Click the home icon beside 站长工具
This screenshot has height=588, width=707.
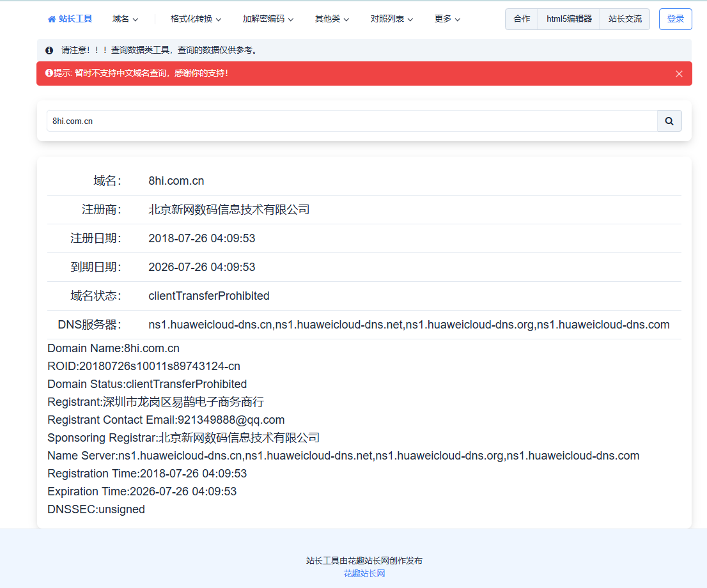[x=51, y=19]
